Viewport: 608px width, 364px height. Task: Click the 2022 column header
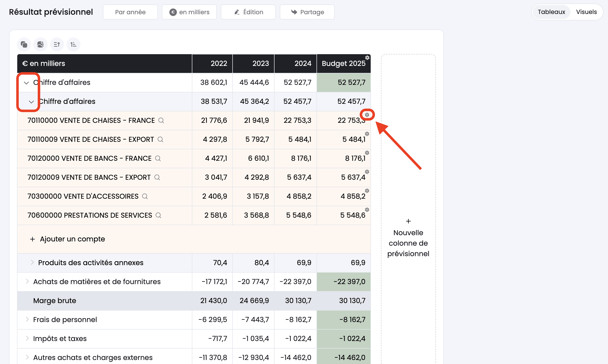pos(212,63)
